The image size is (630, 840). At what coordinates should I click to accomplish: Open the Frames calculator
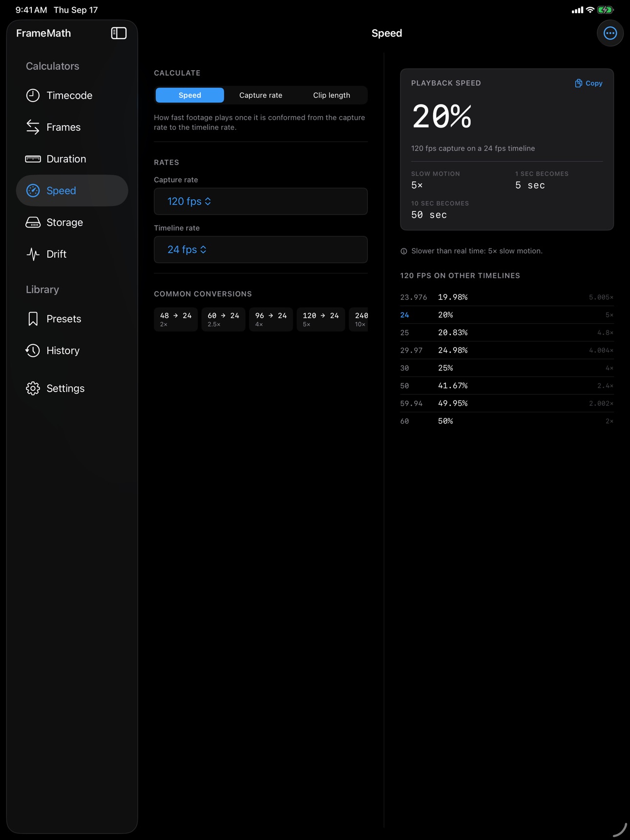(x=72, y=127)
